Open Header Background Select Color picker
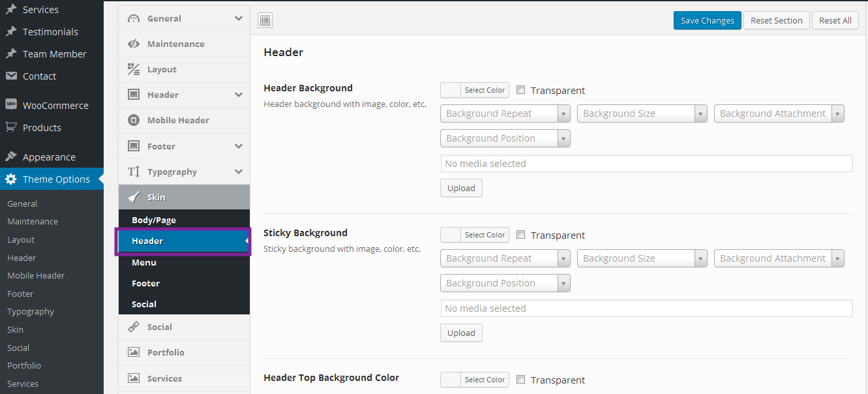Image resolution: width=868 pixels, height=394 pixels. 475,90
